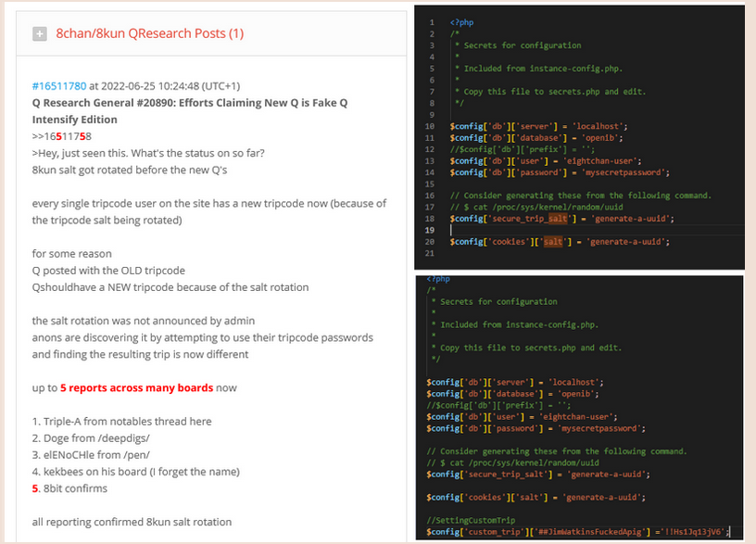
Task: Click the quoted line "Hey, just seen this"
Action: tap(148, 153)
